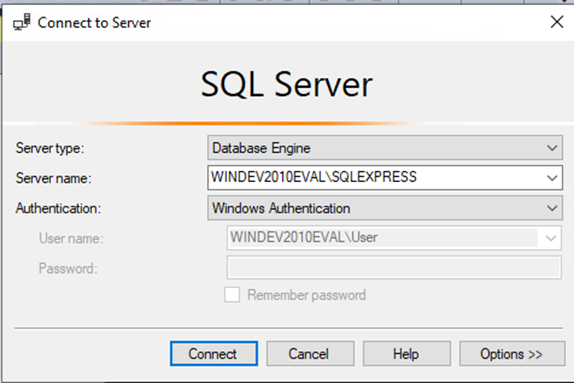Open the Server type chevron arrow
This screenshot has width=574, height=383.
pos(552,148)
